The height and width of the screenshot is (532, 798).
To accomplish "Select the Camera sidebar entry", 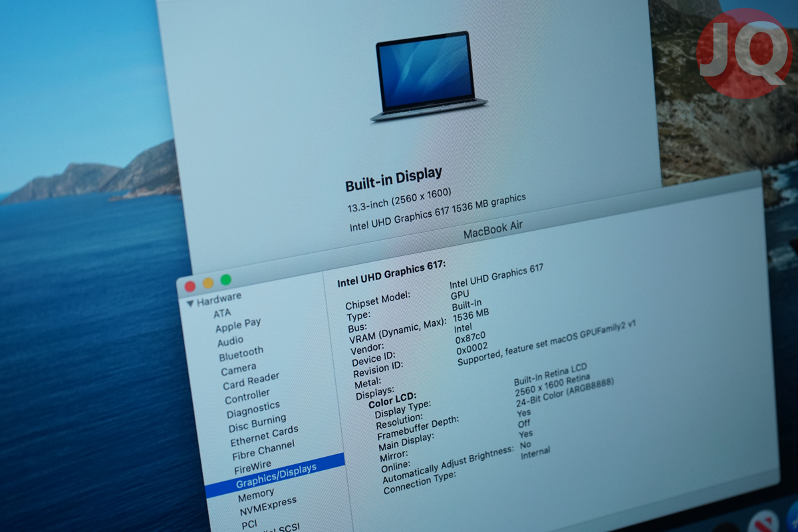I will pyautogui.click(x=238, y=368).
